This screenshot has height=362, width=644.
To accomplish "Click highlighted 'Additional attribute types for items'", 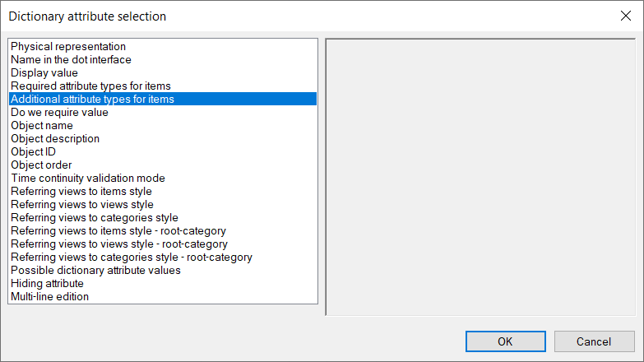I will (x=163, y=99).
